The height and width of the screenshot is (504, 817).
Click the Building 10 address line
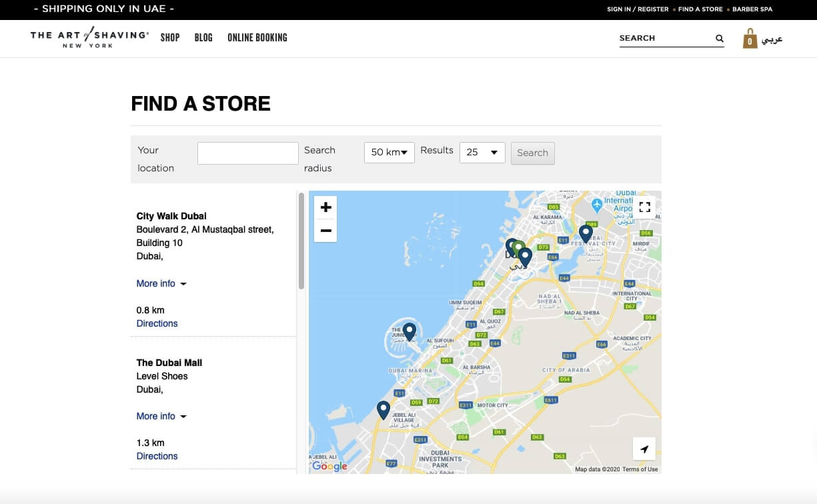pos(159,243)
